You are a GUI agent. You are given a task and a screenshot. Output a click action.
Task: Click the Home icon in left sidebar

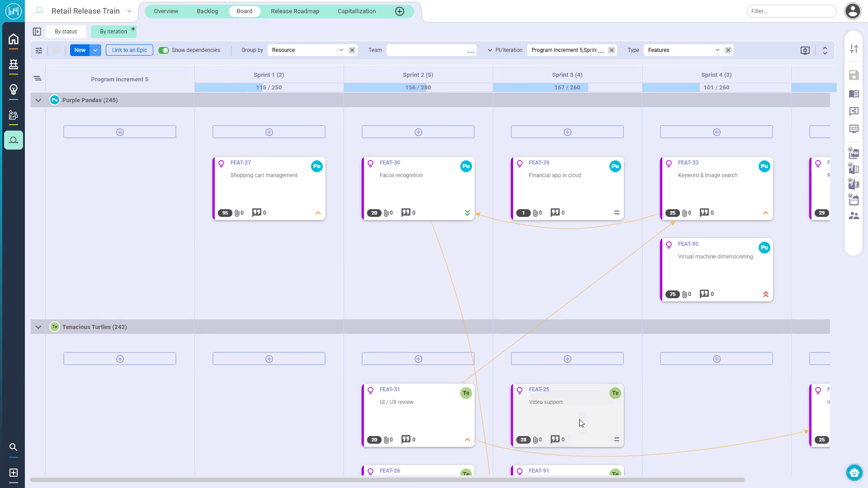[x=14, y=39]
